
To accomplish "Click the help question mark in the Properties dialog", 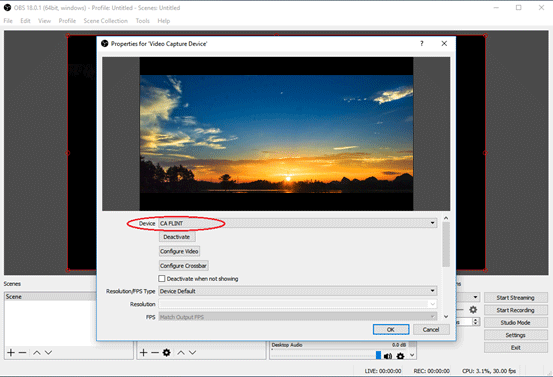I will coord(421,43).
